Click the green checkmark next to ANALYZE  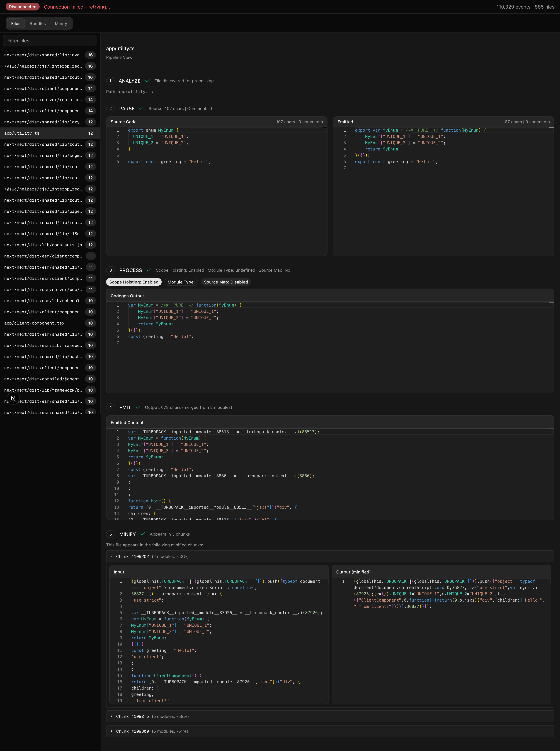(x=148, y=81)
